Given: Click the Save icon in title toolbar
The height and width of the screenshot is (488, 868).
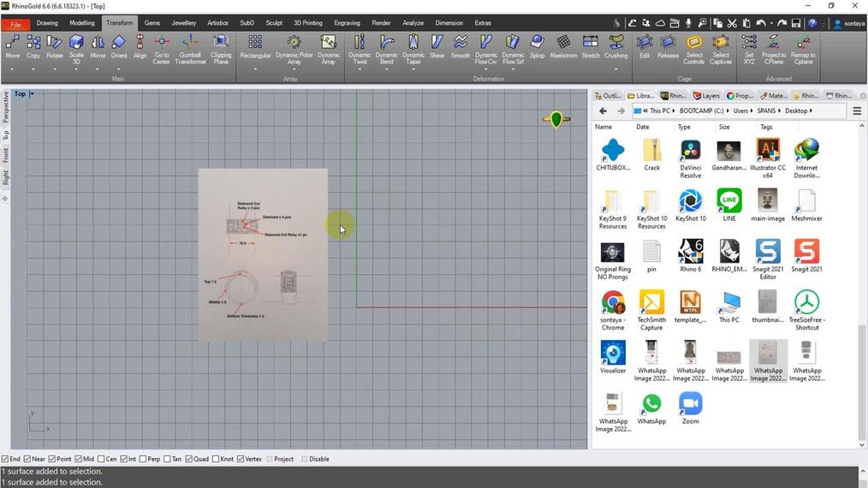Looking at the screenshot, I should (795, 23).
